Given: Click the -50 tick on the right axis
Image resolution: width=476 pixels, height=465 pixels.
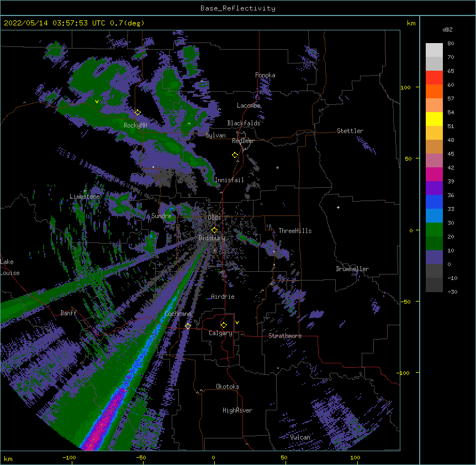Looking at the screenshot, I should [405, 302].
